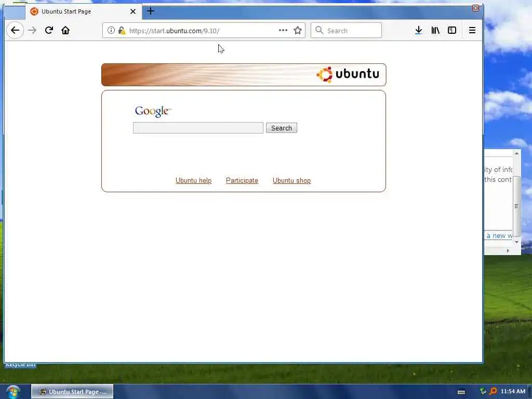Toggle the sidebar view

[x=452, y=31]
